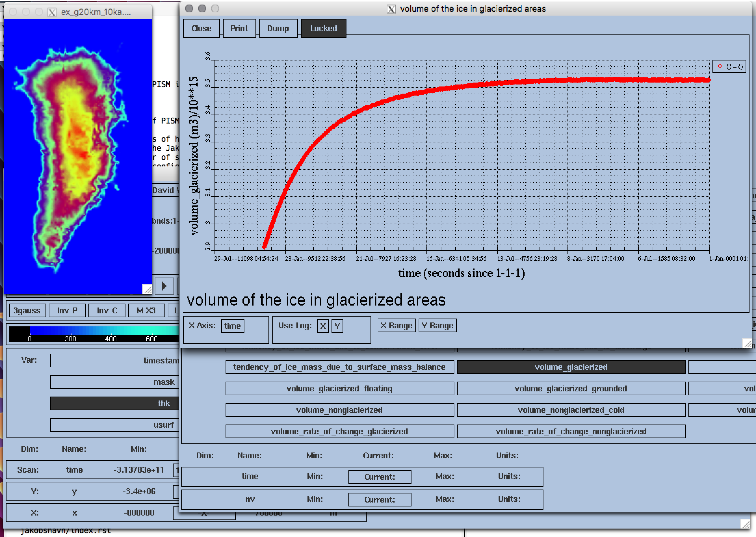Click volume_nonglacierized button

click(338, 410)
